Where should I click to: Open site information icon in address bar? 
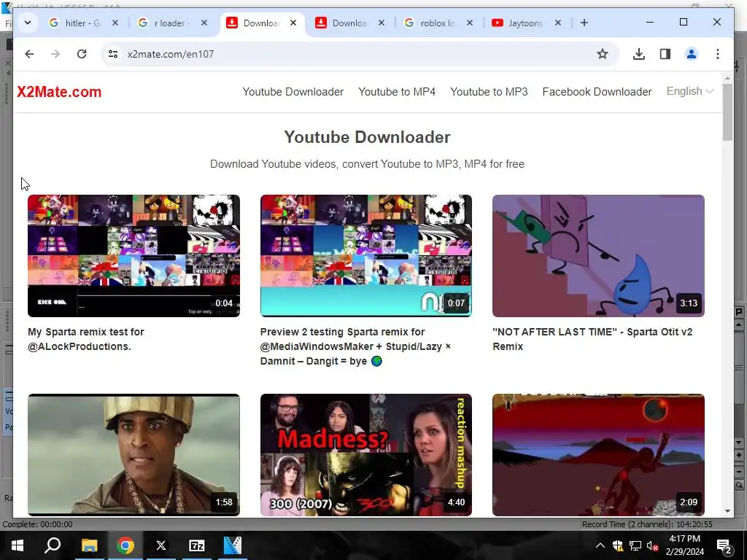click(113, 54)
